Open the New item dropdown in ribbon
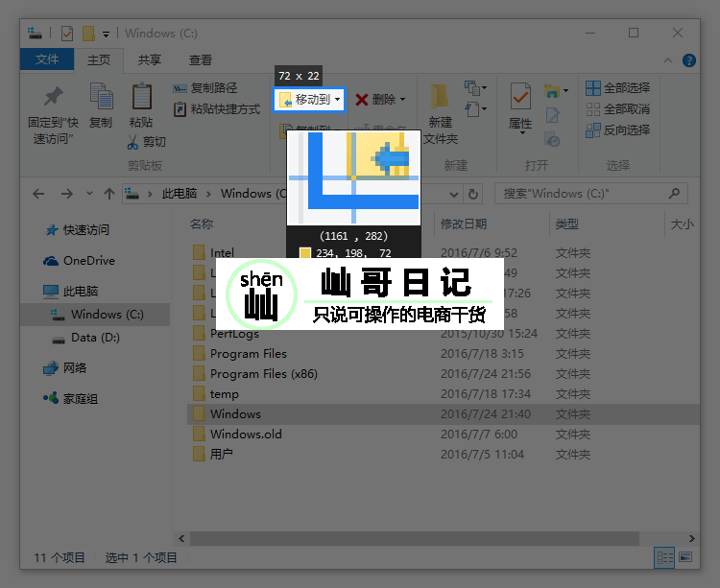Viewport: 720px width, 588px height. point(476,88)
